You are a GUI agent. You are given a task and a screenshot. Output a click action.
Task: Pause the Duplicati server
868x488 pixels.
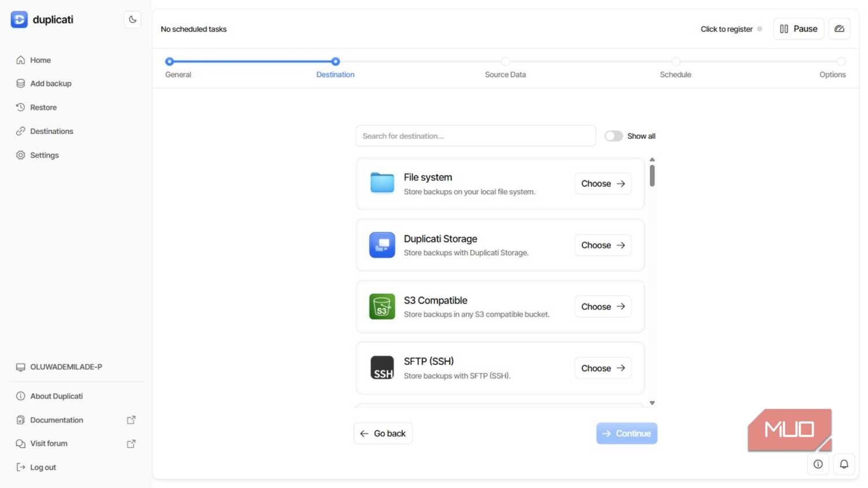coord(799,29)
